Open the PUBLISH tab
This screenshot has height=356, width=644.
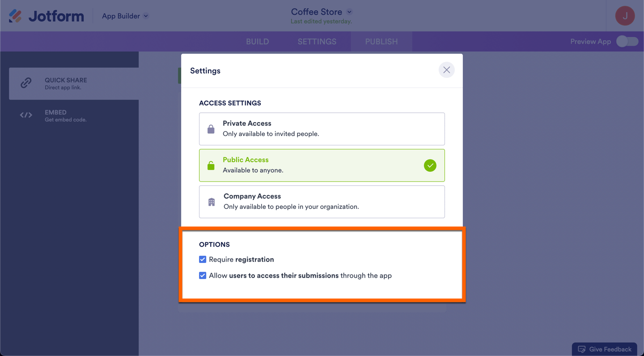(x=381, y=42)
